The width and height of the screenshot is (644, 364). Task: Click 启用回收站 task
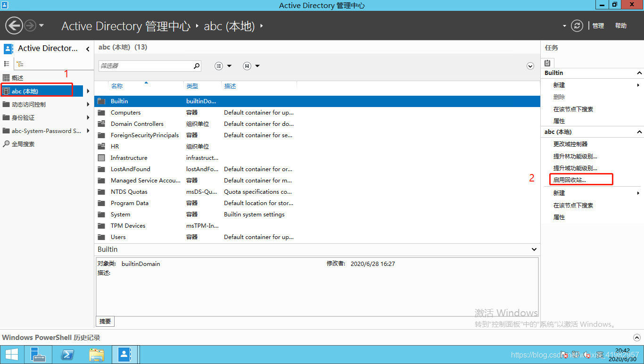(x=570, y=180)
